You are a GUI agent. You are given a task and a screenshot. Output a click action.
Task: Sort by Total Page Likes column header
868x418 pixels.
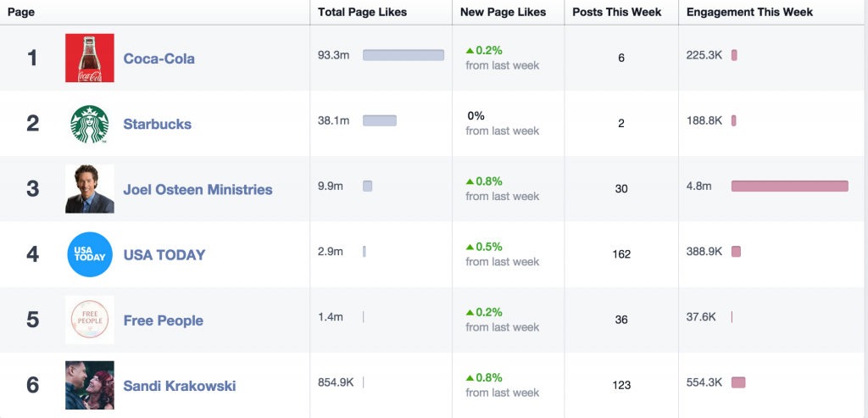click(x=362, y=12)
